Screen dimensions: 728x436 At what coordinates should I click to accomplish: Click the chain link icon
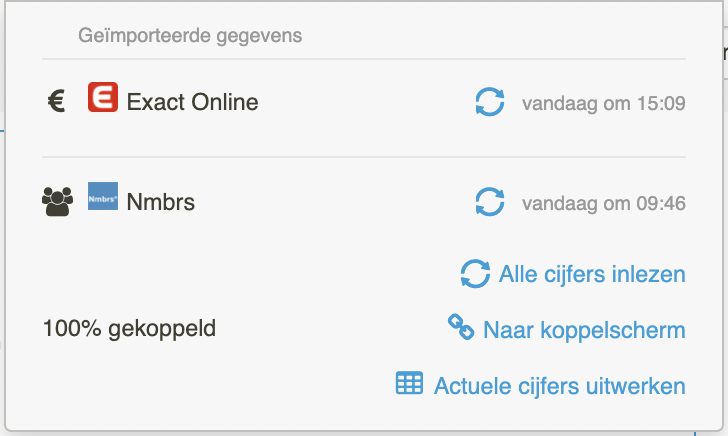(x=461, y=327)
